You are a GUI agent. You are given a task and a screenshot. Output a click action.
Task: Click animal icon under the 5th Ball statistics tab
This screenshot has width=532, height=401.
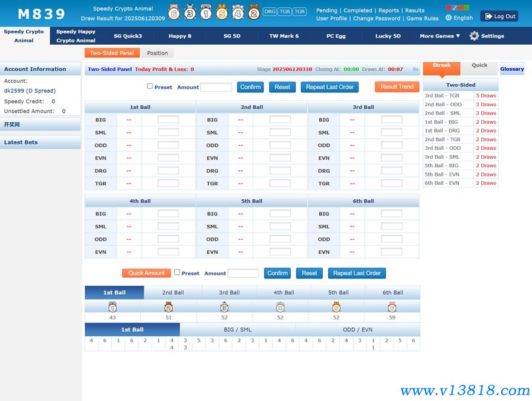336,307
